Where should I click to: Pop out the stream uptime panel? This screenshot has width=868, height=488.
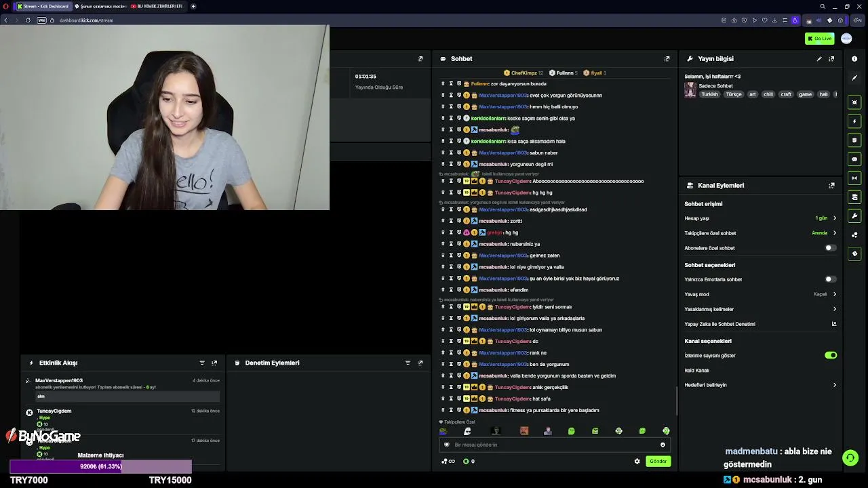pyautogui.click(x=420, y=59)
